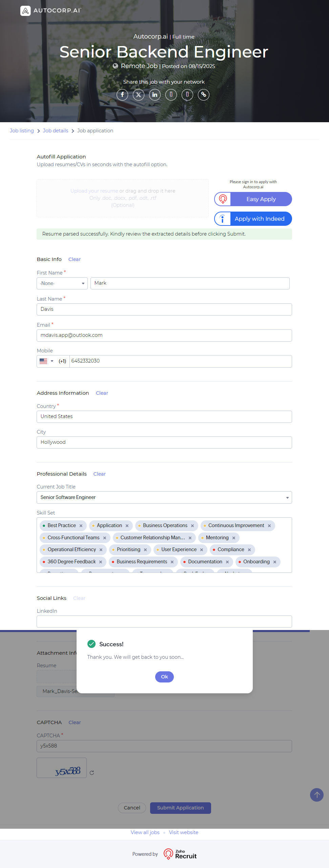The image size is (329, 868).
Task: Share job via X (Twitter) icon
Action: coord(139,95)
